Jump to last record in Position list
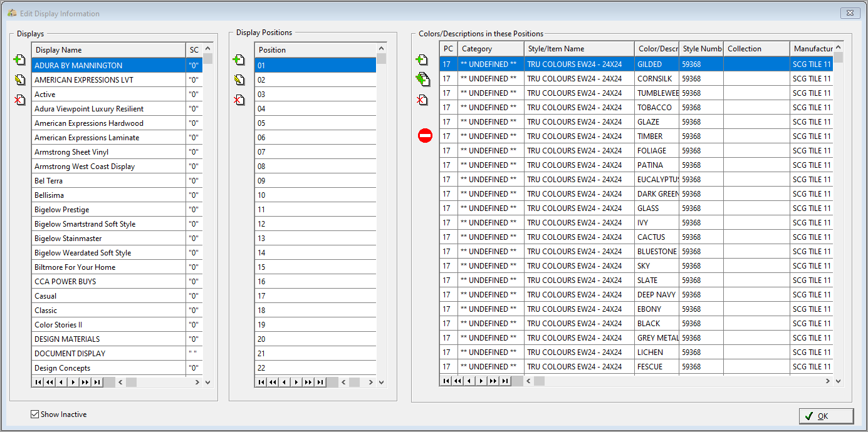This screenshot has height=432, width=868. point(320,382)
